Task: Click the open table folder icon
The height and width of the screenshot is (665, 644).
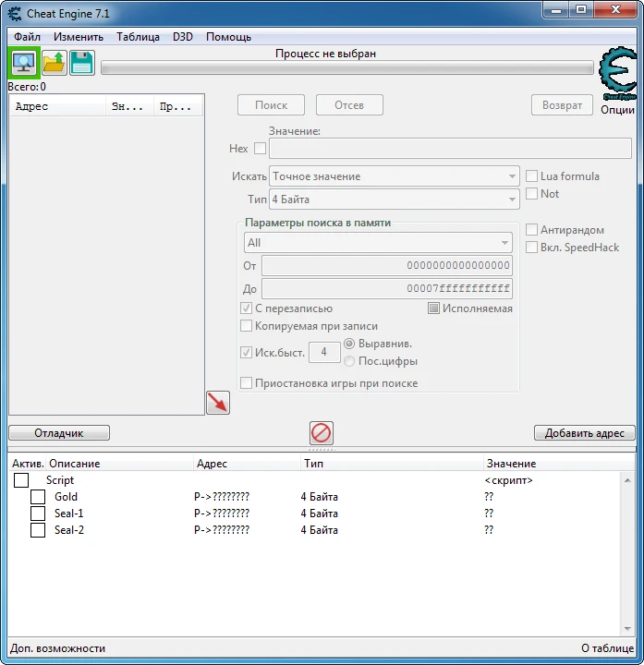Action: click(x=54, y=63)
